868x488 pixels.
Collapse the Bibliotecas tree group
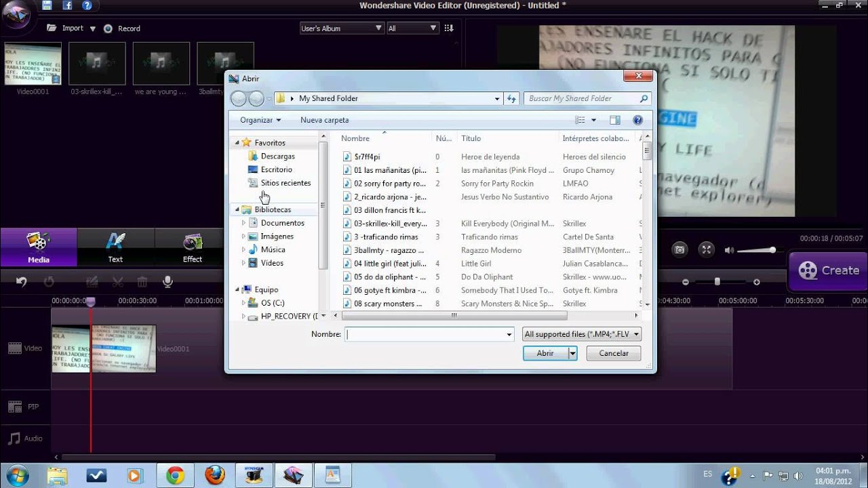(x=237, y=209)
